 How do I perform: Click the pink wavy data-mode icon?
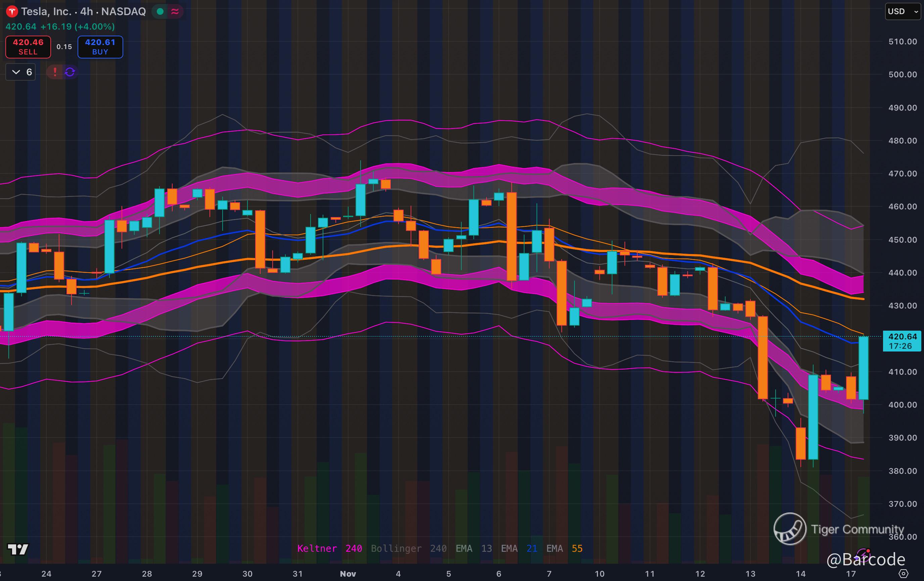175,11
